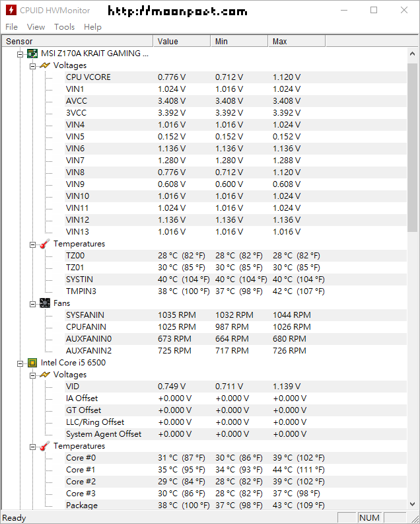Collapse the MSI Z170A KRAIT GAMING node
The width and height of the screenshot is (420, 524).
[x=20, y=54]
